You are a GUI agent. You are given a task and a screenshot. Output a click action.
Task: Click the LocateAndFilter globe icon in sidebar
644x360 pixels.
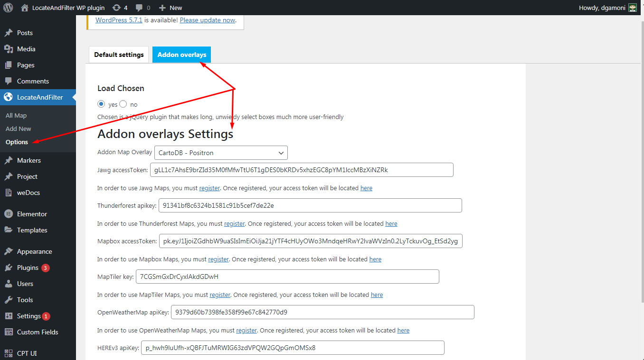[8, 97]
